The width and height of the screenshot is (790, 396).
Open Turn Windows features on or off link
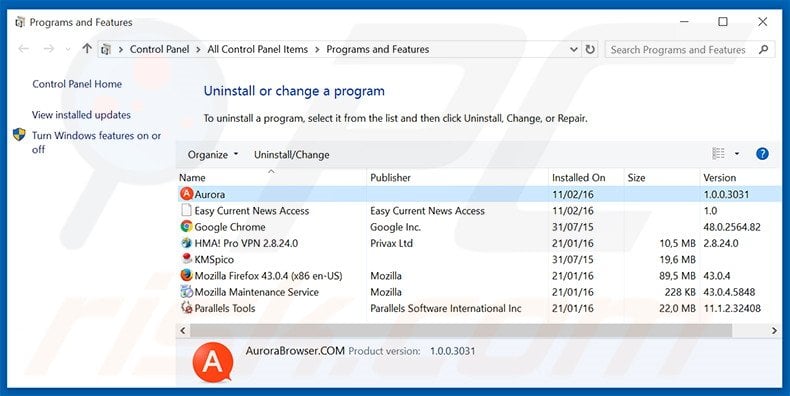coord(96,142)
